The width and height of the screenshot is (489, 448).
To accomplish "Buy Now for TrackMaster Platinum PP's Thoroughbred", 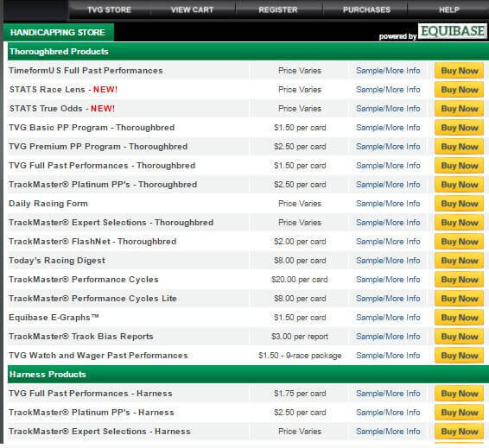I will 459,185.
